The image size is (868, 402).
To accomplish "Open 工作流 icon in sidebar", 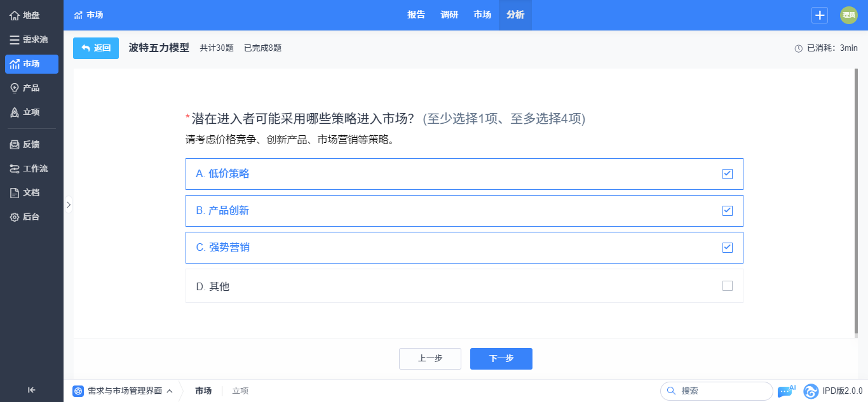I will [15, 168].
